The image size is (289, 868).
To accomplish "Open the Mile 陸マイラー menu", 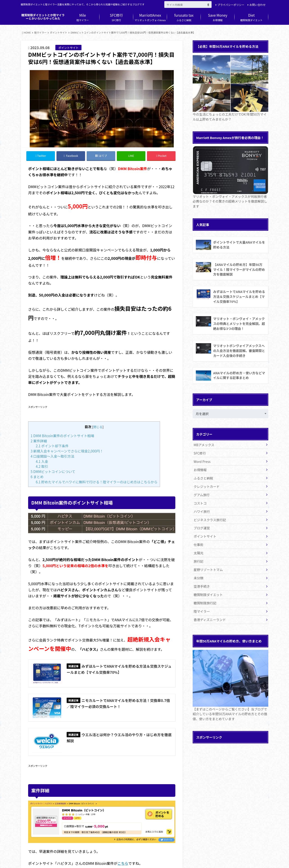I will coord(82,18).
